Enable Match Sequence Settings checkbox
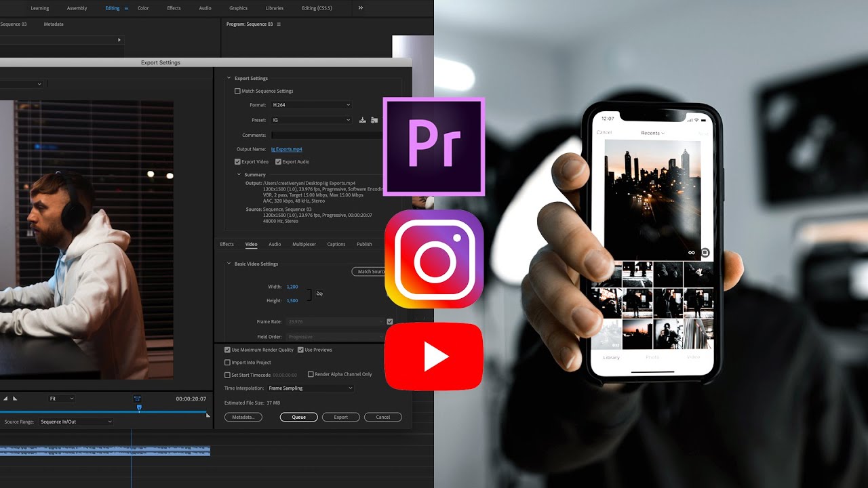 237,91
